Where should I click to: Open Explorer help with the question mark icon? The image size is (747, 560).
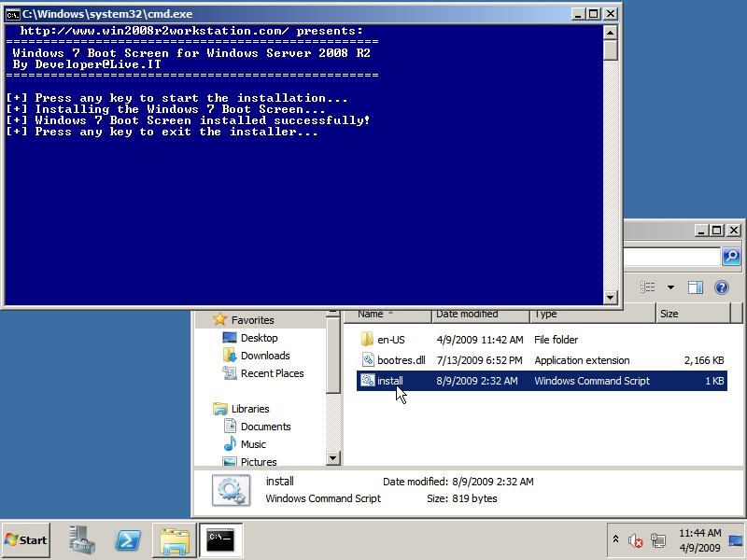(722, 287)
